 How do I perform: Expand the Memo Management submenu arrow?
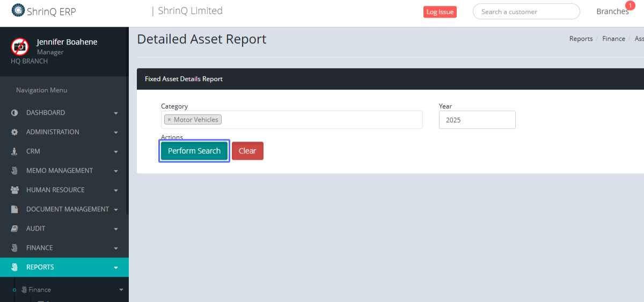[x=116, y=171]
